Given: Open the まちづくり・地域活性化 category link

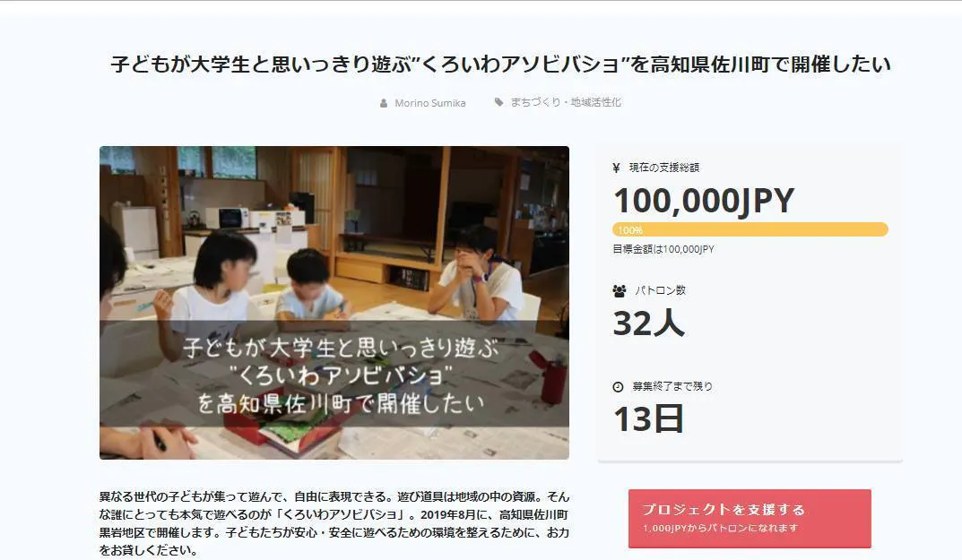Looking at the screenshot, I should click(x=566, y=102).
